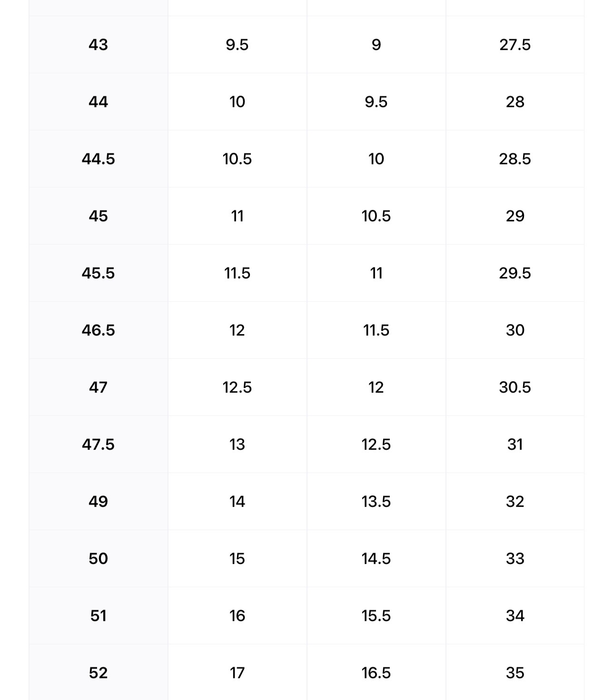The image size is (614, 700).
Task: Select the 16.5 size cell
Action: coord(376,673)
